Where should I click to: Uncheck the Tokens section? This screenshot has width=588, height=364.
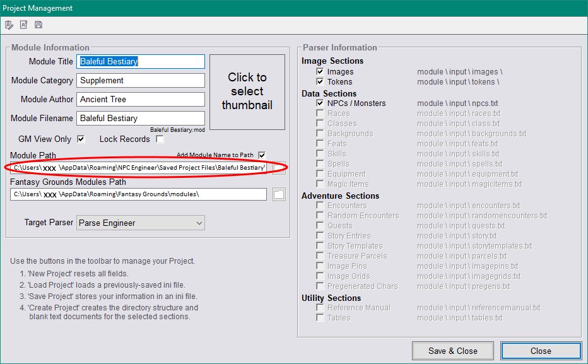(x=319, y=81)
